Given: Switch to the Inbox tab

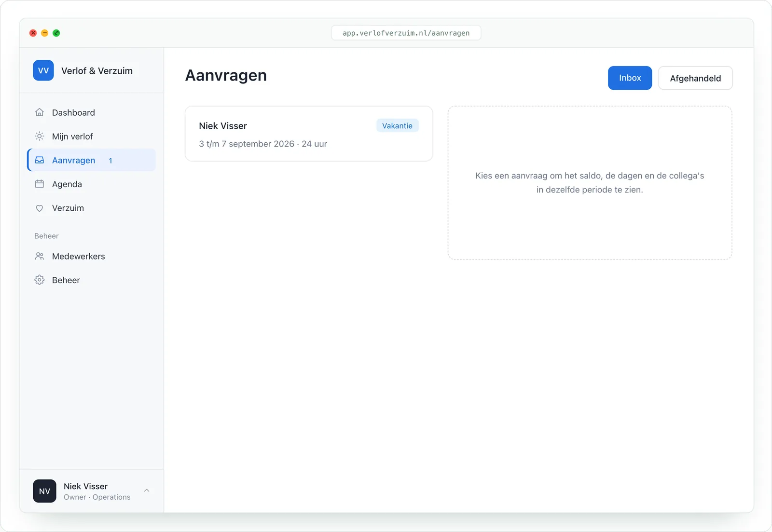Looking at the screenshot, I should (630, 78).
